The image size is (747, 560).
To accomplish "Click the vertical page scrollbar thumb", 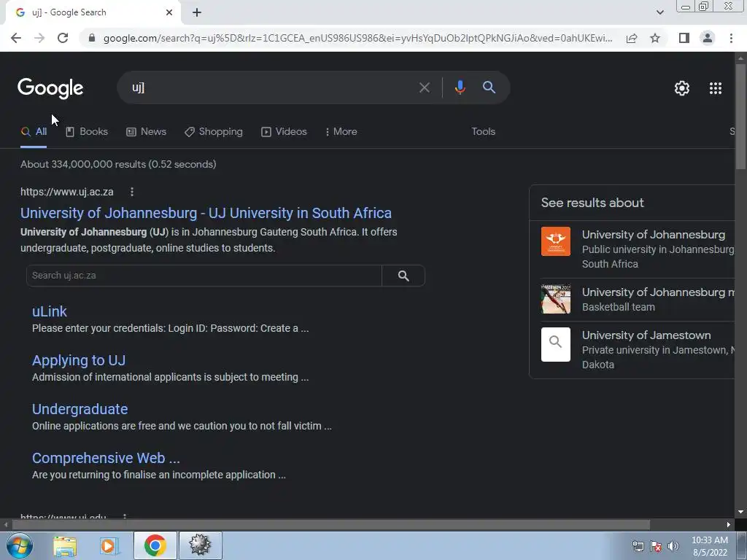I will tap(740, 117).
